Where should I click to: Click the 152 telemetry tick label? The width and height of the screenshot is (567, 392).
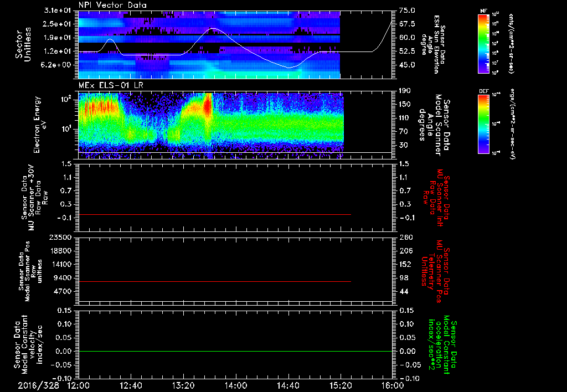pos(405,264)
